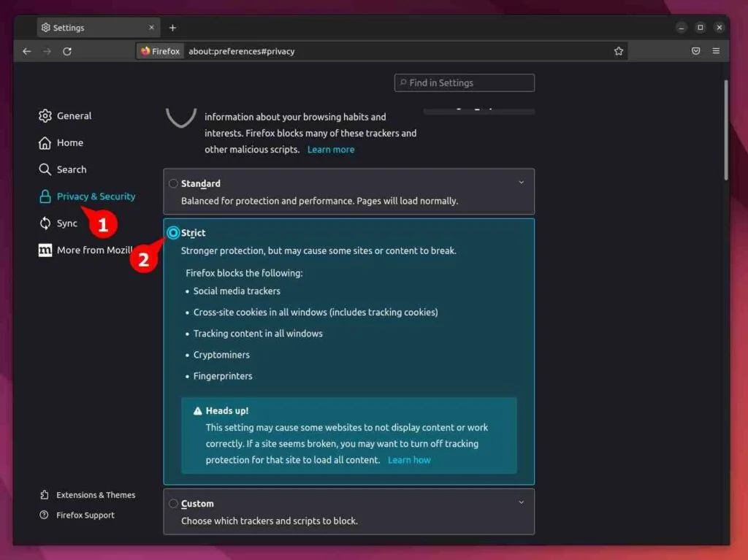Screen dimensions: 748x560
Task: Click the Firefox identity badge in address bar
Action: click(x=160, y=51)
